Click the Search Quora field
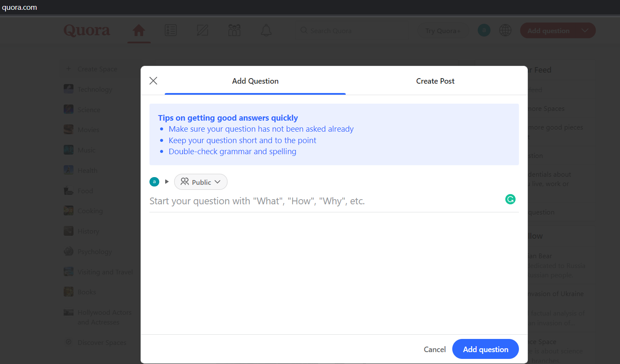Viewport: 620px width, 364px height. pos(352,31)
